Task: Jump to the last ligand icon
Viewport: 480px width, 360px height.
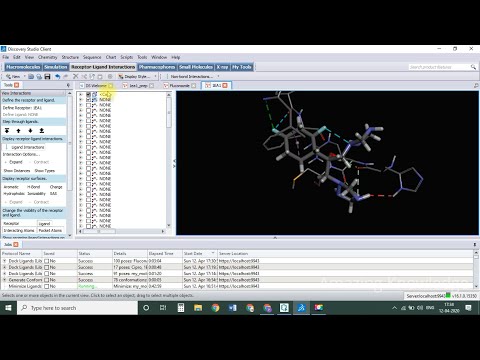Action: (x=42, y=130)
